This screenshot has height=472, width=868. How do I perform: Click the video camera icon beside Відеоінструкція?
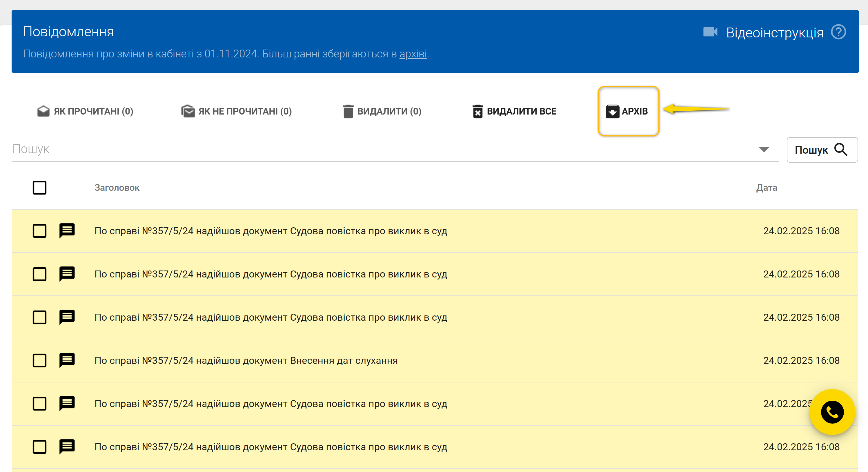[710, 32]
